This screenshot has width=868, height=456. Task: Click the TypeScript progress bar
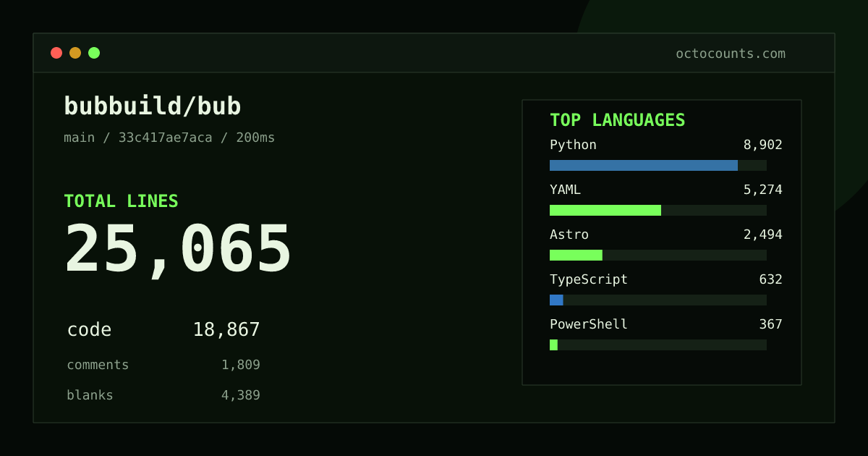[658, 300]
